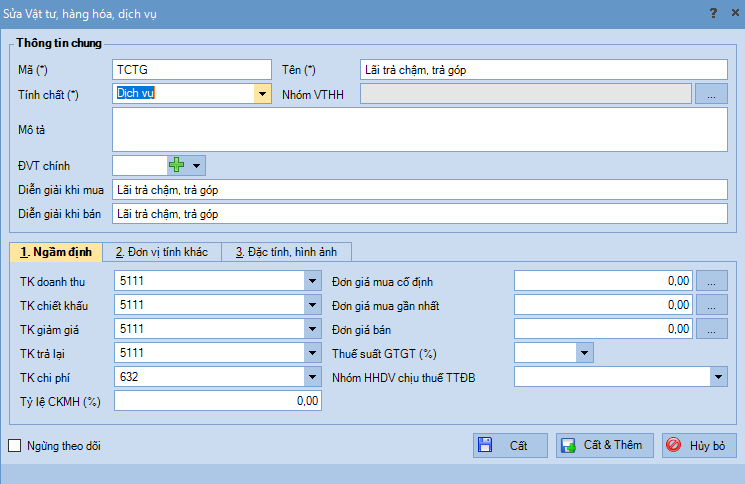Click the Tỷ lệ CKMH (%) field
This screenshot has height=484, width=745.
217,400
